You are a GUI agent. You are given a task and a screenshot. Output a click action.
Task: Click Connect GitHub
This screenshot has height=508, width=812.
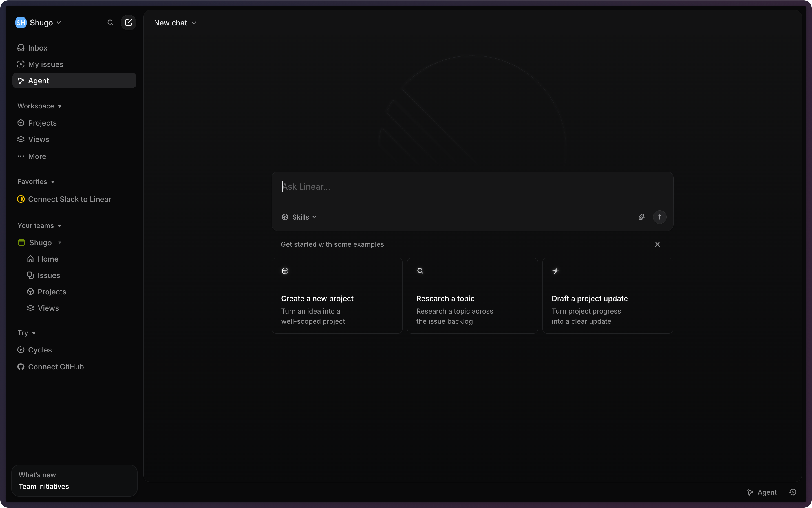[x=74, y=367]
